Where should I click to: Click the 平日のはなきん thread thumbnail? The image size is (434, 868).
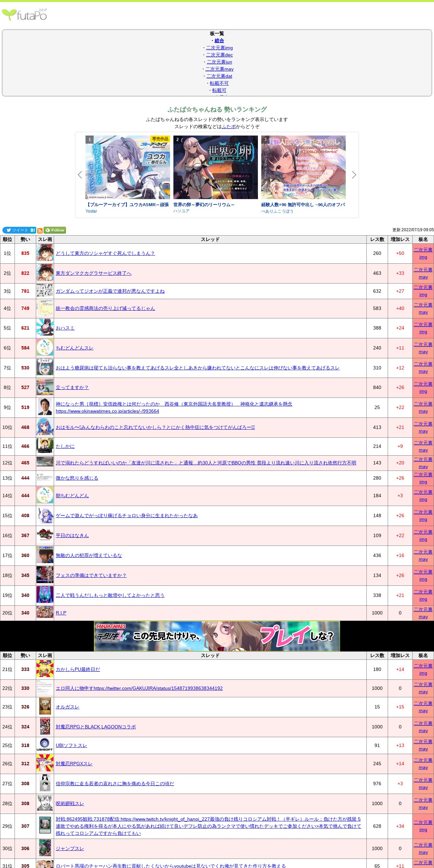(45, 535)
